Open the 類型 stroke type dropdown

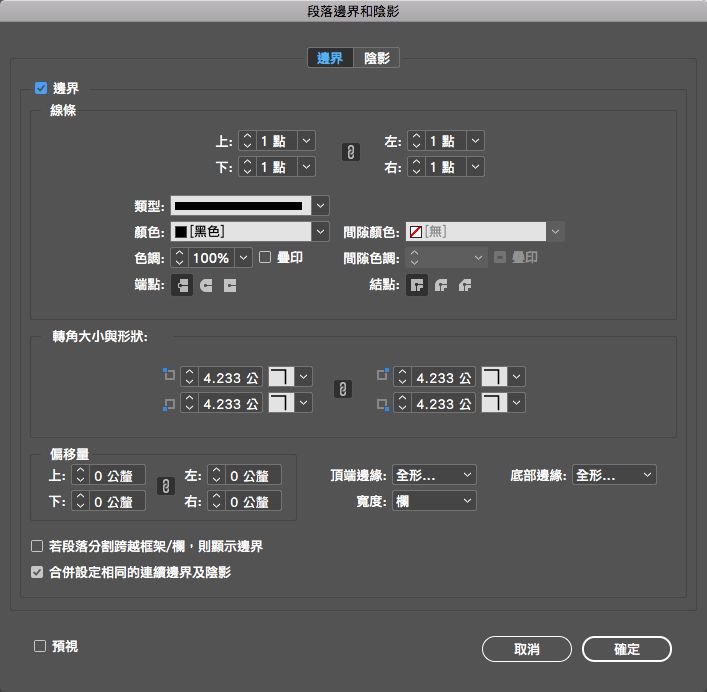320,206
